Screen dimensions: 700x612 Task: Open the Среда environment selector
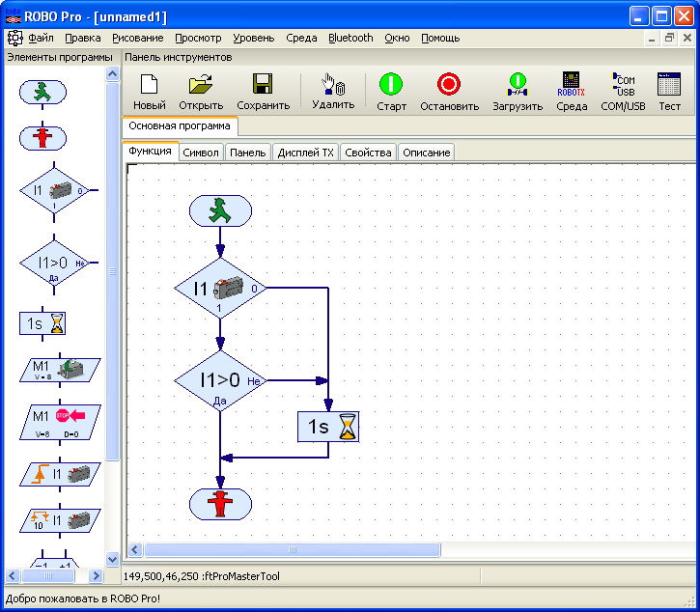tap(572, 92)
